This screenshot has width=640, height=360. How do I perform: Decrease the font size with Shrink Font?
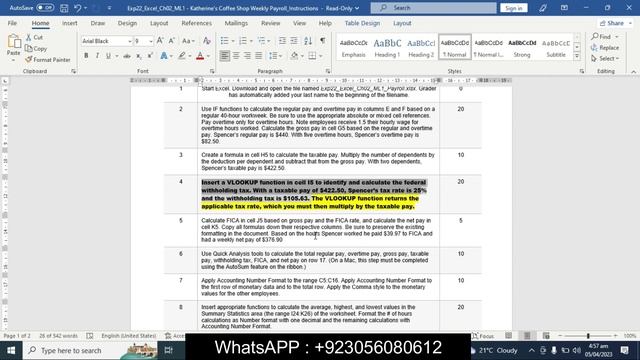pyautogui.click(x=172, y=40)
